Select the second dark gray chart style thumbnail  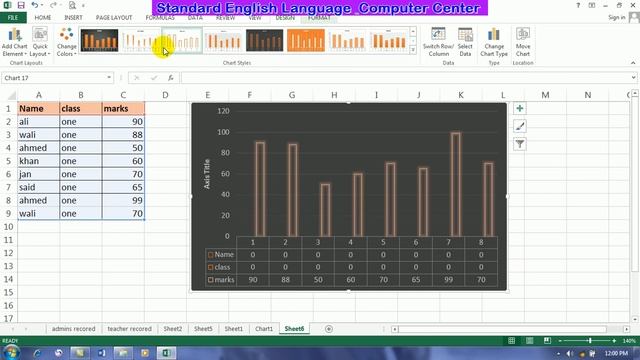click(264, 40)
